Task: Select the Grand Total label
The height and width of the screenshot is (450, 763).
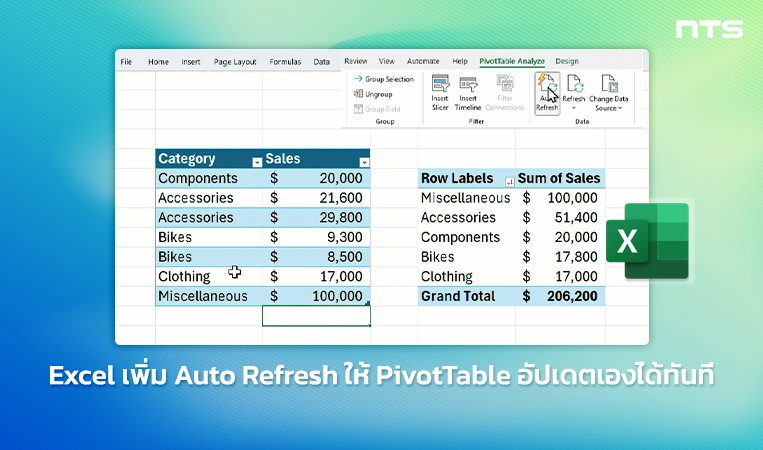Action: coord(466,296)
